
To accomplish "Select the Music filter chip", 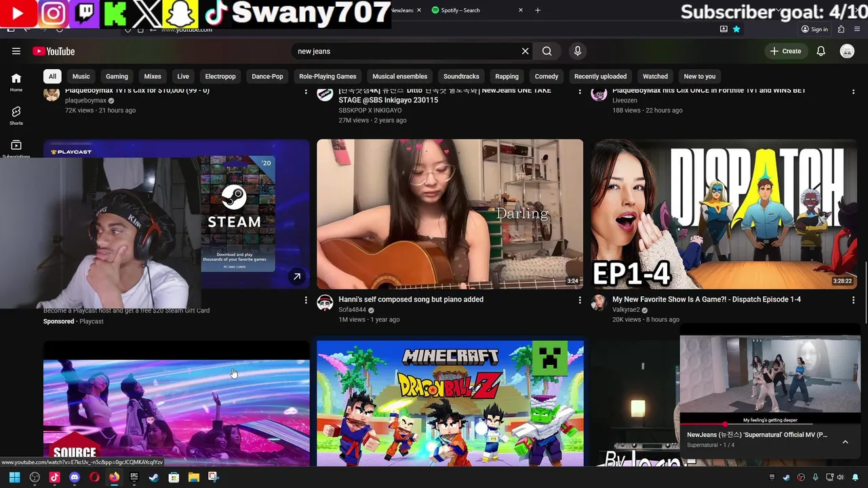I will [81, 76].
